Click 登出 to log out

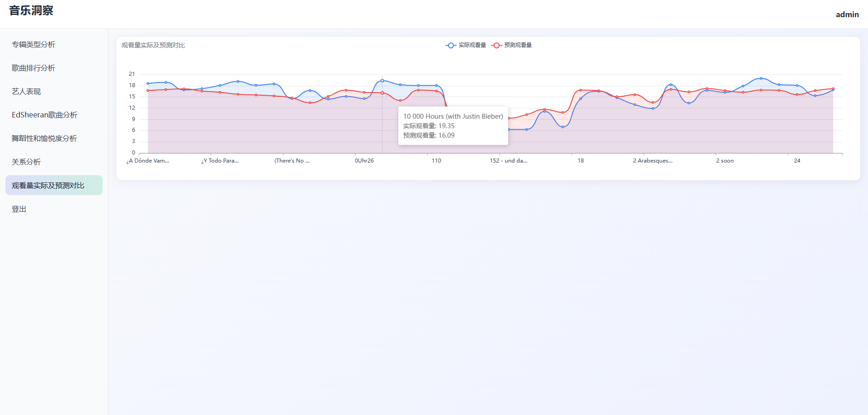click(19, 209)
